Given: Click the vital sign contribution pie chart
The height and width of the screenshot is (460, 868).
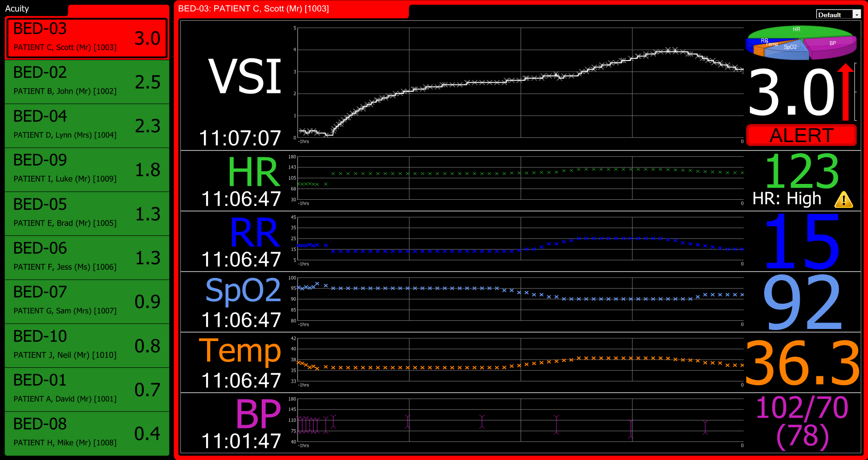Looking at the screenshot, I should coord(801,42).
